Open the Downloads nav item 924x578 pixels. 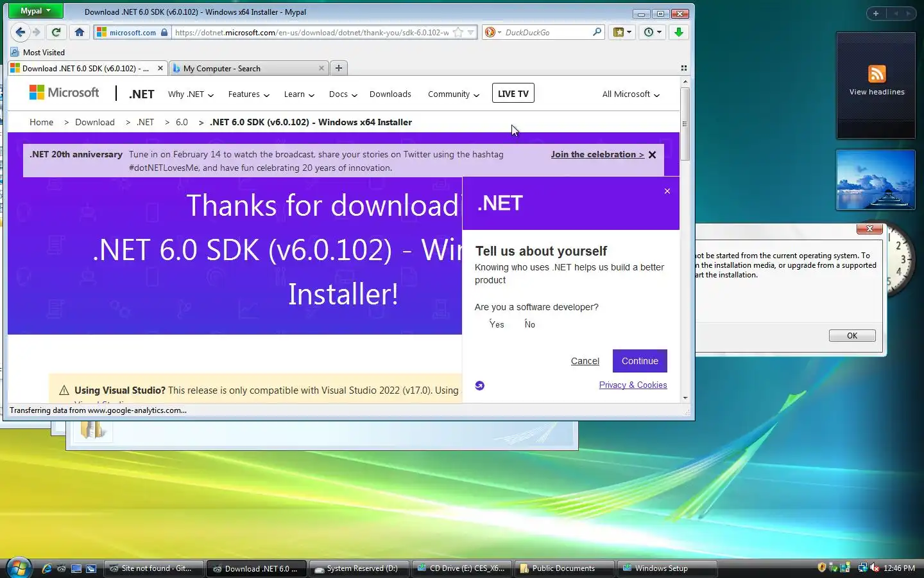tap(390, 94)
